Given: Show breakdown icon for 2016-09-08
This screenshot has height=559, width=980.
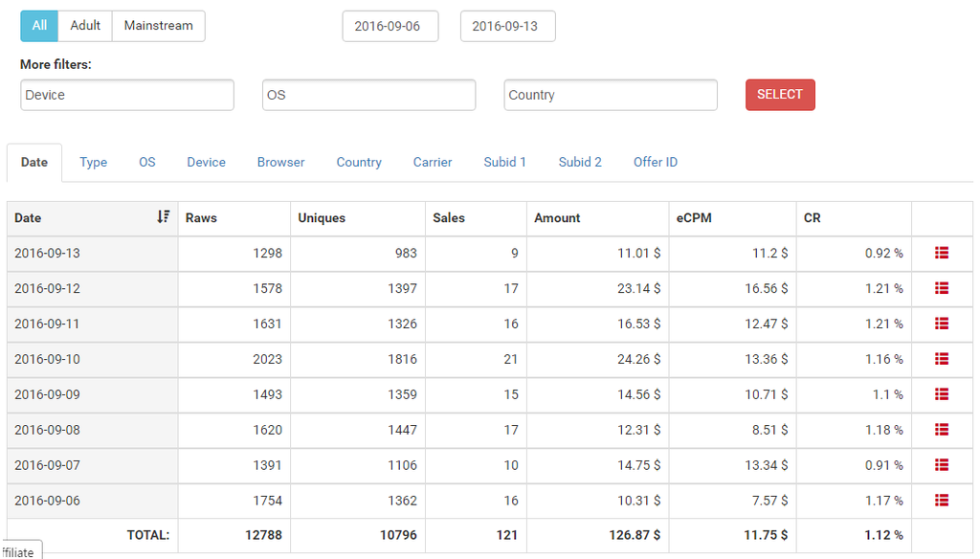Looking at the screenshot, I should click(x=942, y=430).
